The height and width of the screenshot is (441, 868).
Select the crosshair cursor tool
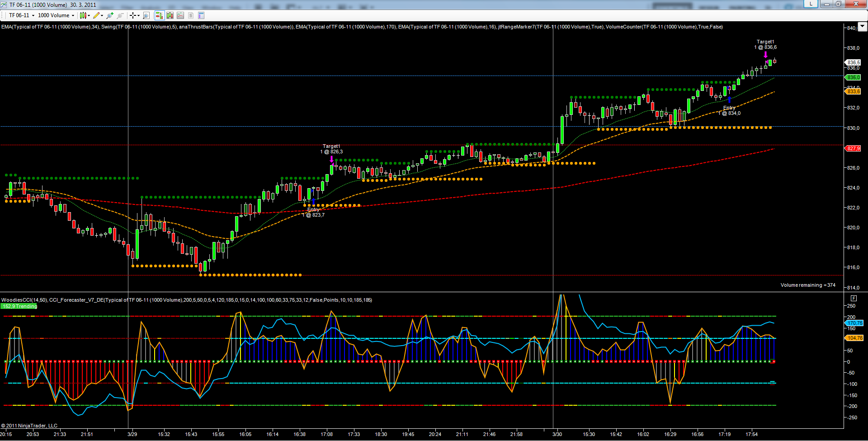pos(133,15)
